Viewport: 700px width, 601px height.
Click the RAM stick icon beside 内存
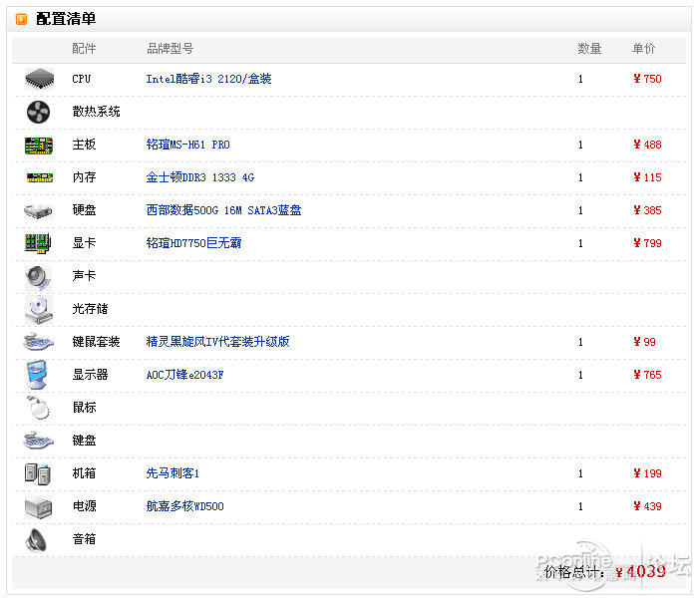pos(39,177)
